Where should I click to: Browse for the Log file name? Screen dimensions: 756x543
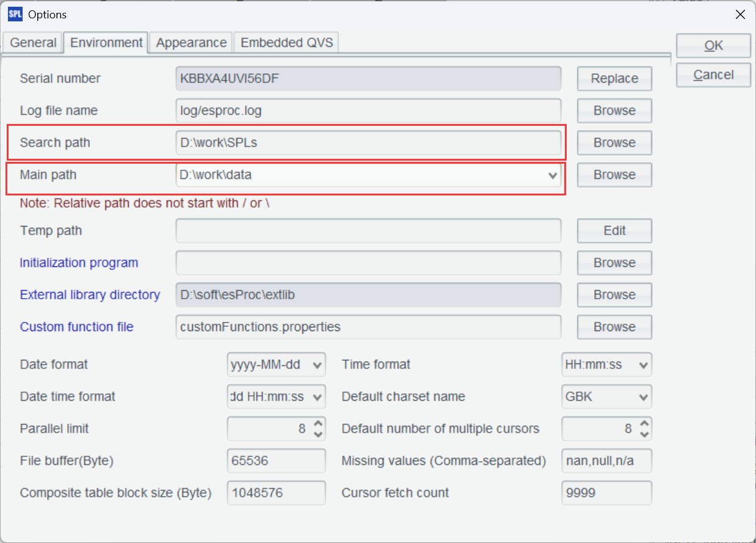pos(614,111)
